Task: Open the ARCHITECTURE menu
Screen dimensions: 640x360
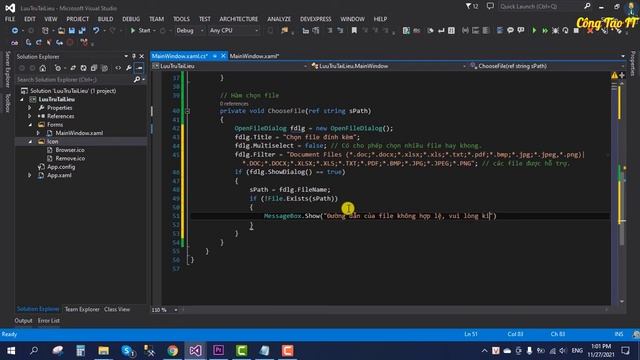Action: coord(239,19)
